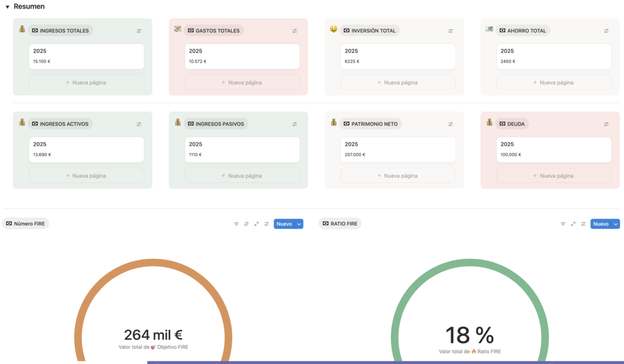Click money bag emoji beside PATRIMONIO NETO
Image resolution: width=624 pixels, height=364 pixels.
333,122
